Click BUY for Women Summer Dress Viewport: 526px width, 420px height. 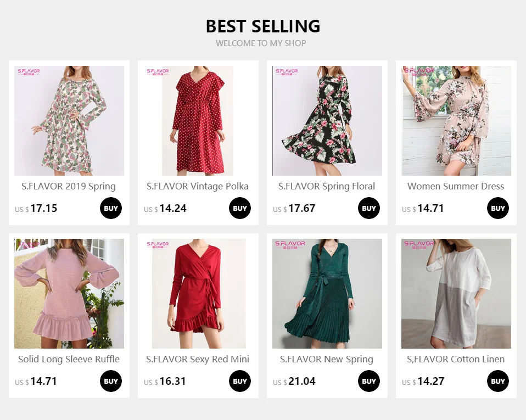pyautogui.click(x=498, y=208)
